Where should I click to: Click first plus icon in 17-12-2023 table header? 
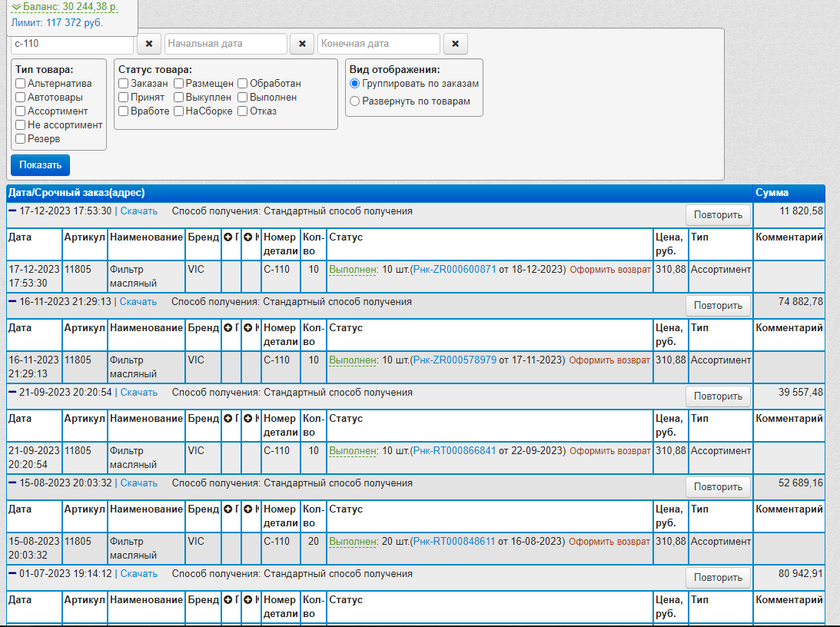[228, 237]
